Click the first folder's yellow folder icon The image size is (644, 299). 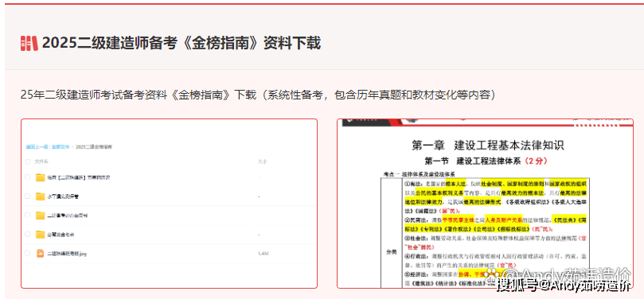point(41,177)
